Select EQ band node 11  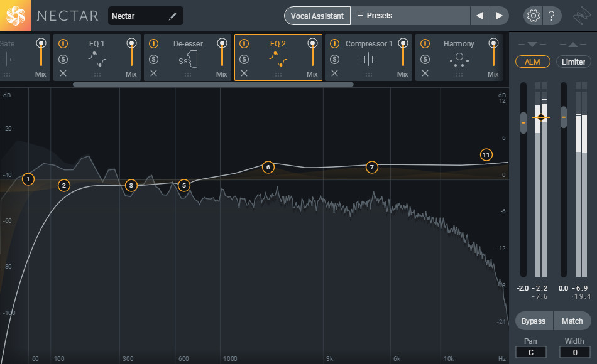486,155
